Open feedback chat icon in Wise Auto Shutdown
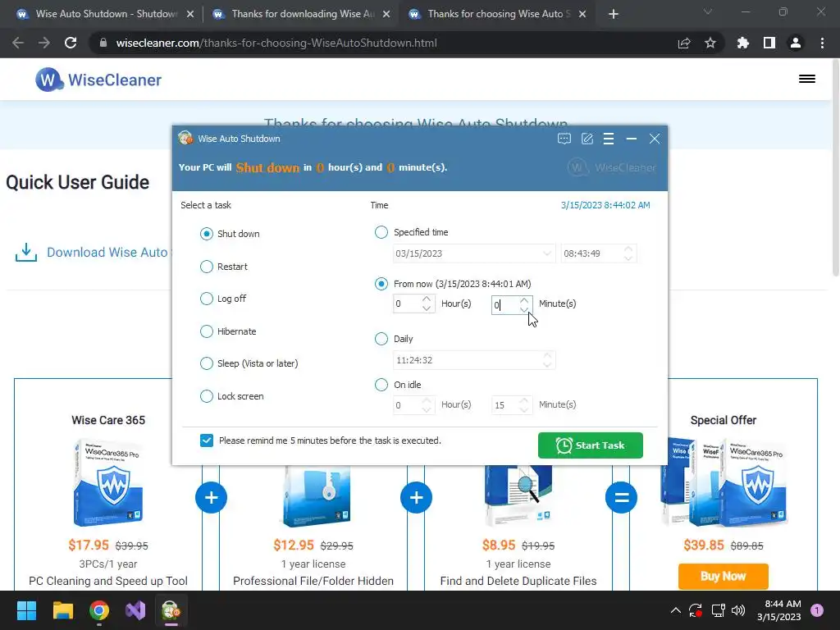 564,139
